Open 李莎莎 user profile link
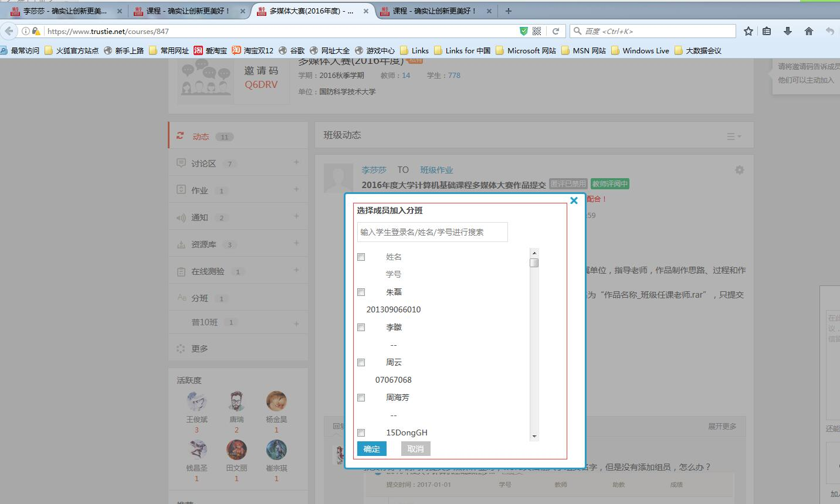 tap(374, 170)
